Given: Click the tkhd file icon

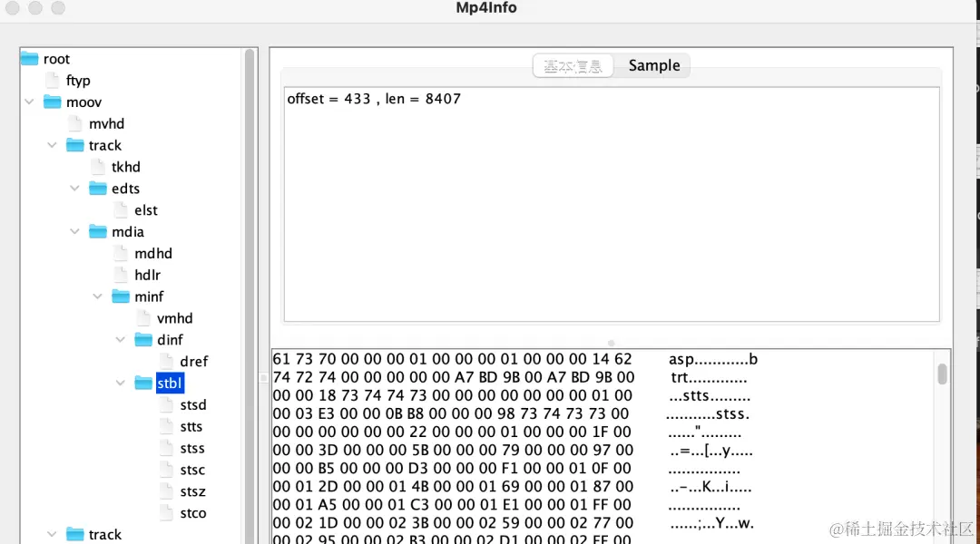Looking at the screenshot, I should [98, 166].
